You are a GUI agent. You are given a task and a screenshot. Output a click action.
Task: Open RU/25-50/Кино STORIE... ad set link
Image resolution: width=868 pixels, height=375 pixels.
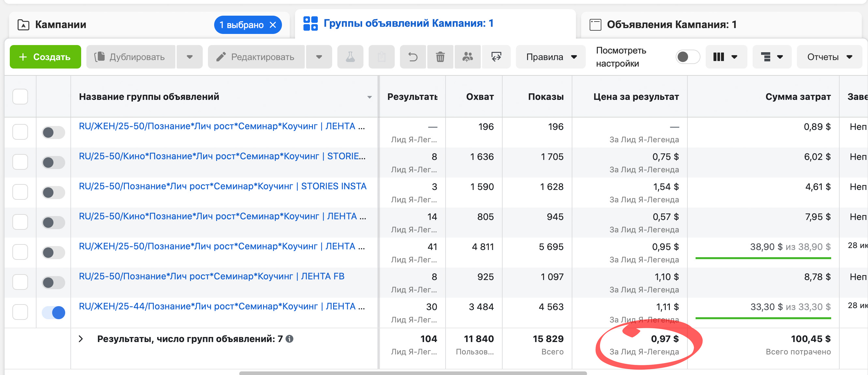pyautogui.click(x=222, y=156)
